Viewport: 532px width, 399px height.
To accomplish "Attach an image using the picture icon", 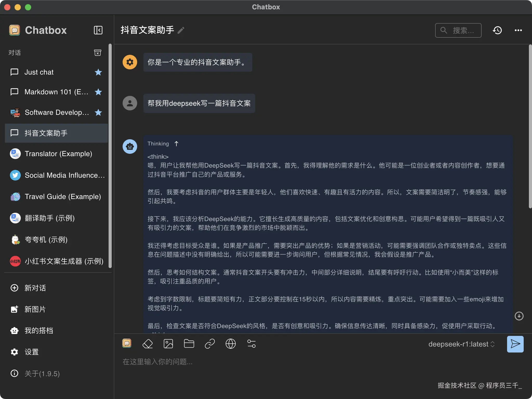I will 168,344.
